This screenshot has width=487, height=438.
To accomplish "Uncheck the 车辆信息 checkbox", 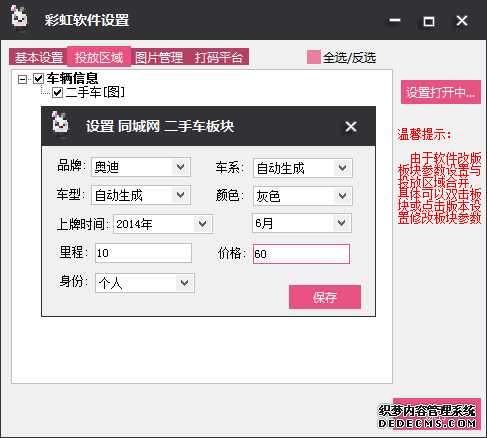I will (x=39, y=79).
